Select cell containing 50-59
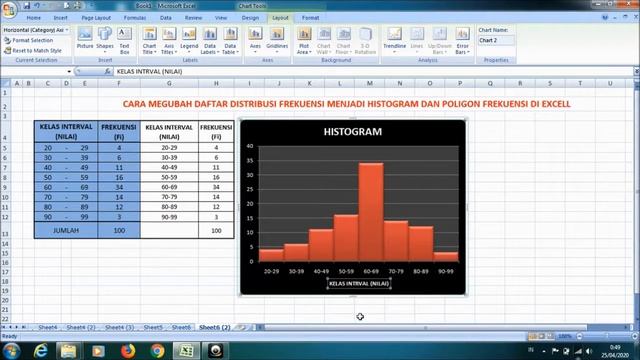640x360 pixels. tap(169, 177)
